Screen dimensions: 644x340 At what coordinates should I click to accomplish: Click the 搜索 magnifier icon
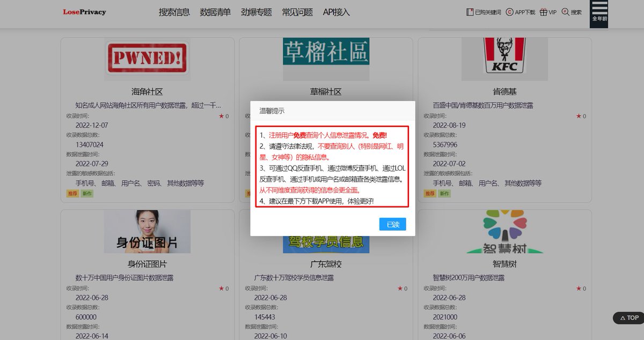click(x=565, y=12)
